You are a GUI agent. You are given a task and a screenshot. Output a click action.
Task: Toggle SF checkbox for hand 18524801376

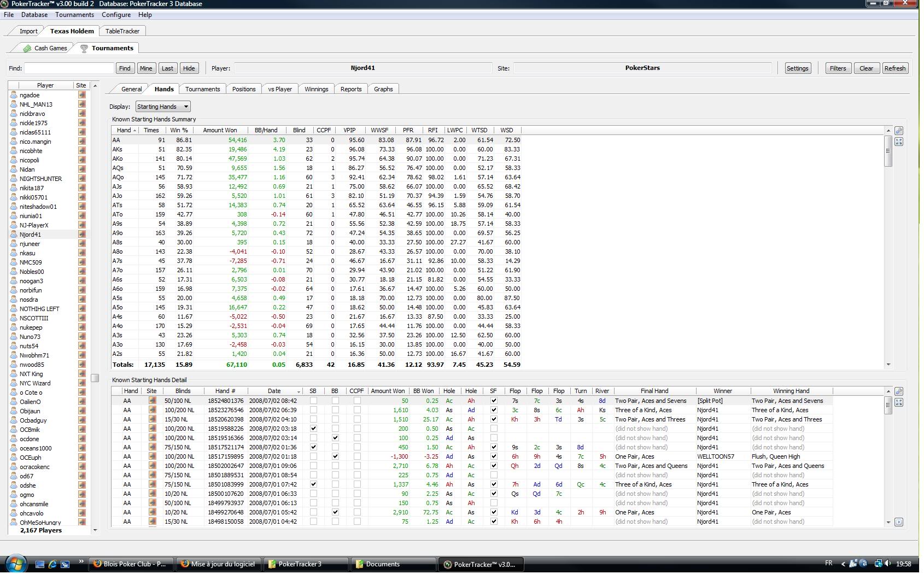(494, 401)
